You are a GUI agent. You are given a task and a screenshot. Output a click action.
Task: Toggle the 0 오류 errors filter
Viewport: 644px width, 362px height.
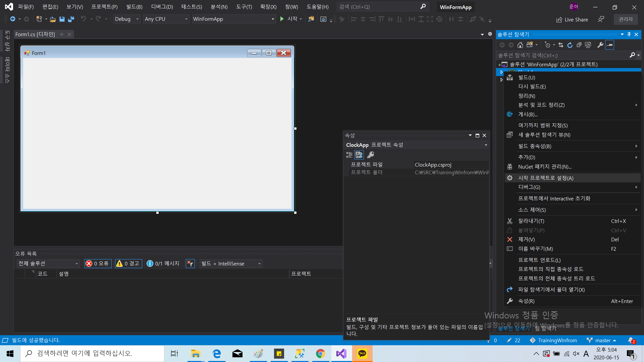98,264
